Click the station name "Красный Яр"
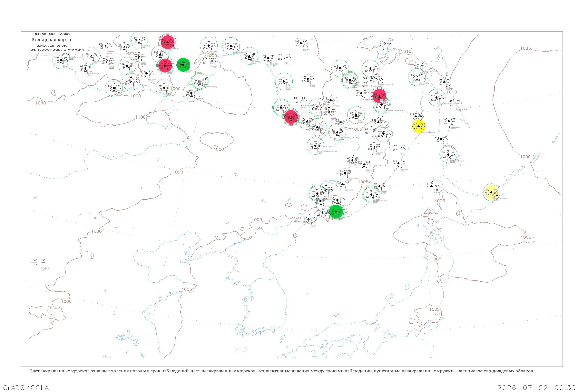The height and width of the screenshot is (392, 588). pyautogui.click(x=370, y=170)
